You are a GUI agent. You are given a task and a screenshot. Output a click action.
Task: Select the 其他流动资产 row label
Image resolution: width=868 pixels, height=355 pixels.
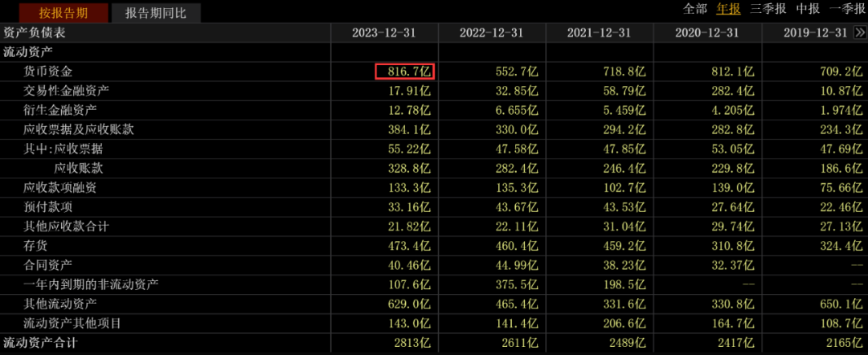(60, 304)
